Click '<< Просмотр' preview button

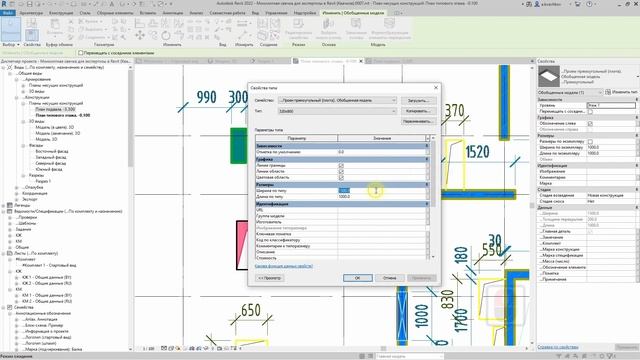[269, 278]
